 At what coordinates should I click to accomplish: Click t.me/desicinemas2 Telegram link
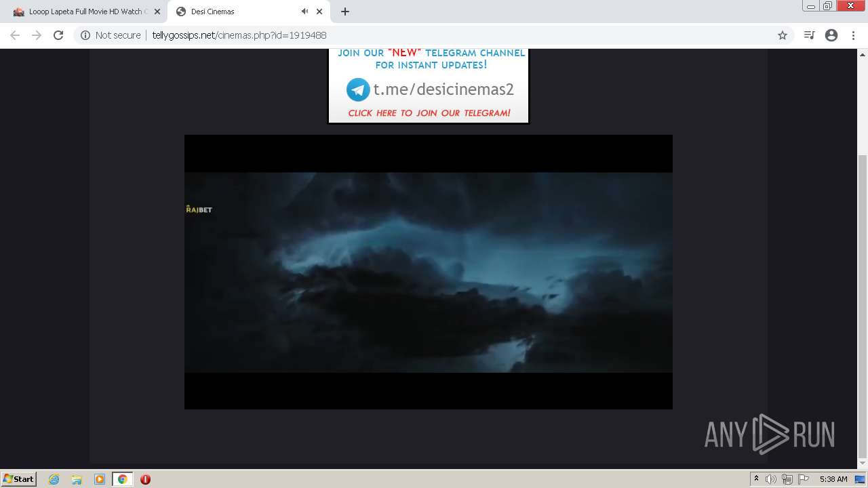click(x=443, y=89)
